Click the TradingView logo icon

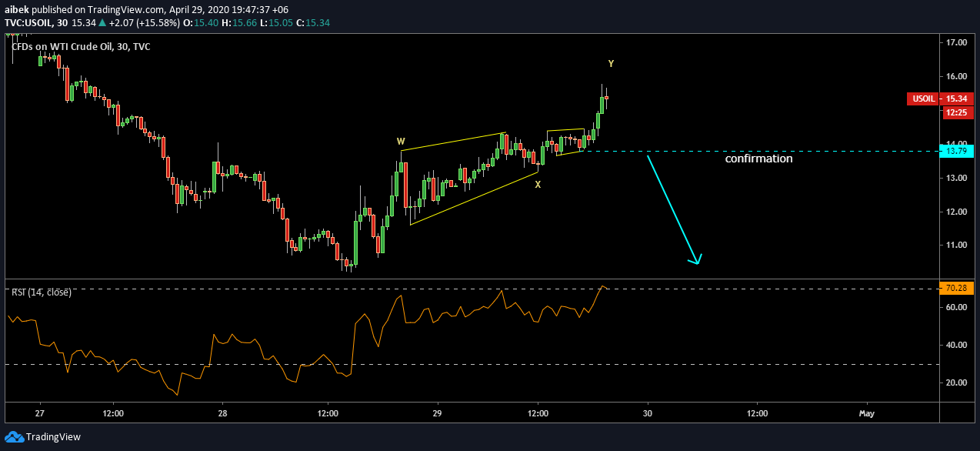tap(14, 436)
